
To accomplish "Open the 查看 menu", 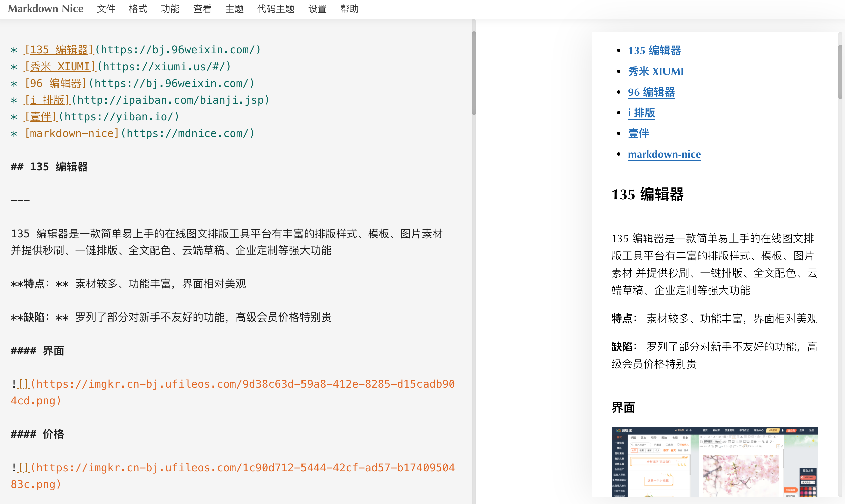I will pyautogui.click(x=203, y=9).
